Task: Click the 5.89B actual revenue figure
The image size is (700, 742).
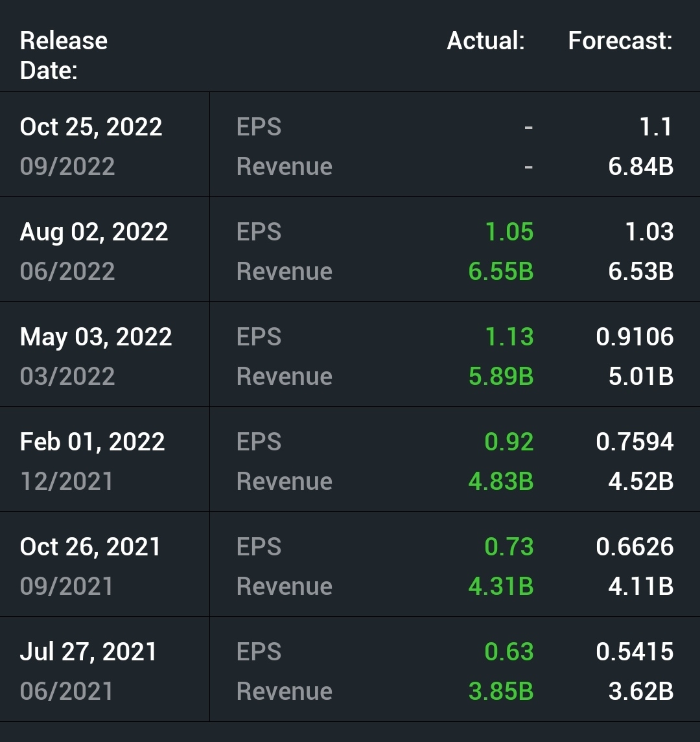Action: click(x=501, y=377)
